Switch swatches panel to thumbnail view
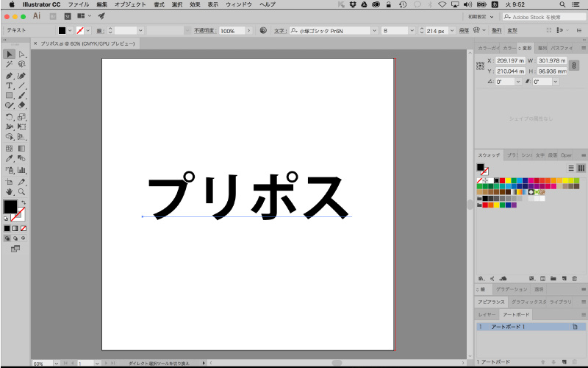 (x=581, y=168)
